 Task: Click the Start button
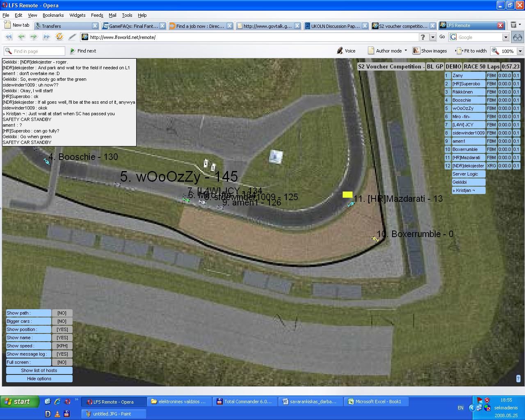click(x=20, y=402)
